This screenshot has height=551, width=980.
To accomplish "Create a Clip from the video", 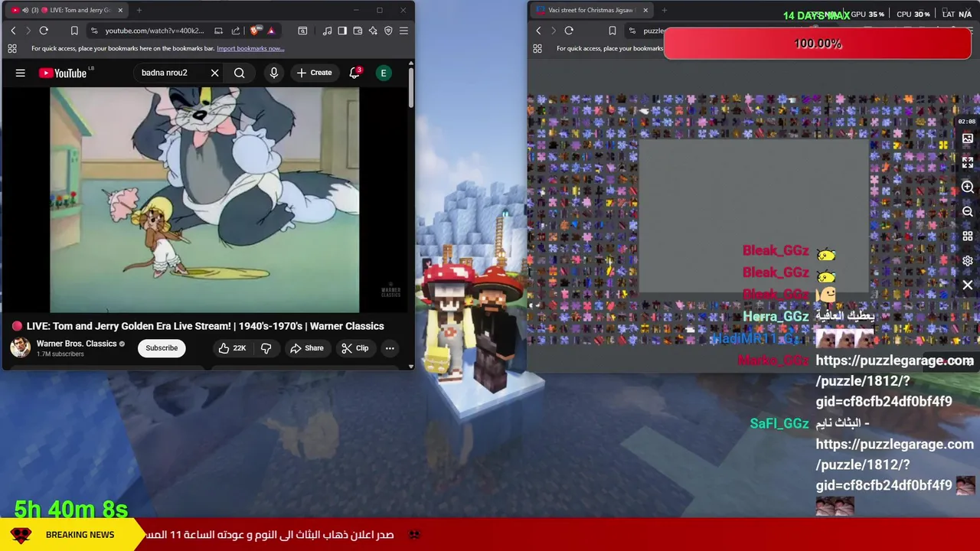I will pos(354,348).
